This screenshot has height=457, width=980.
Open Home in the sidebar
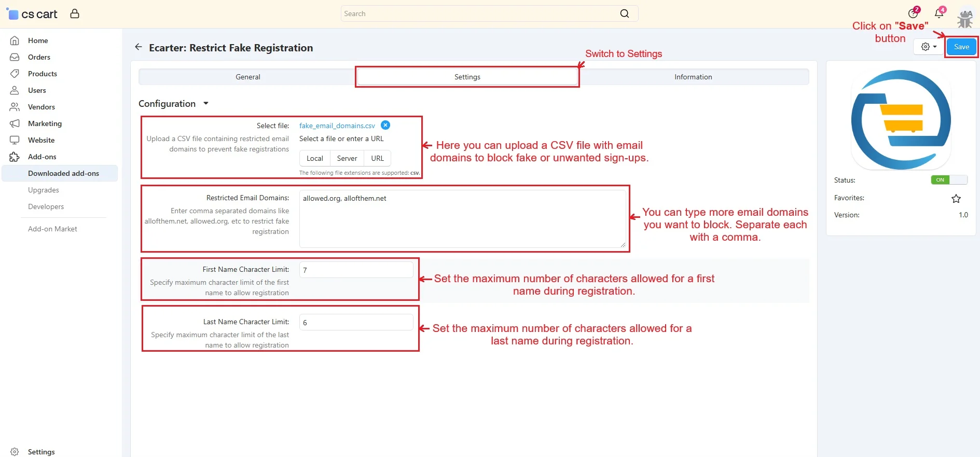point(38,40)
